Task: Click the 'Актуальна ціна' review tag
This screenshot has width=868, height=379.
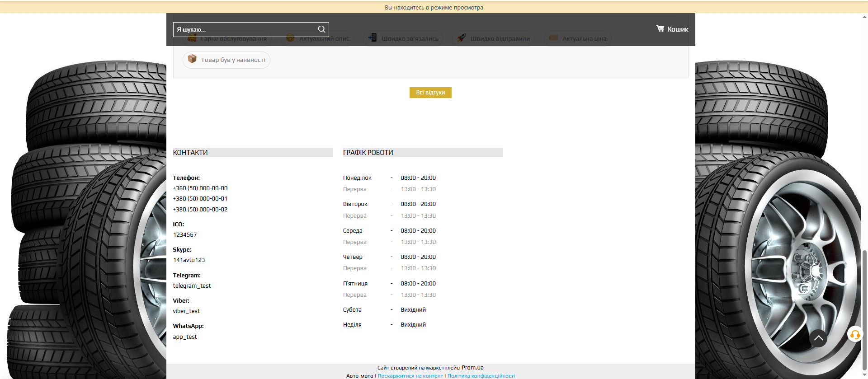Action: coord(578,39)
